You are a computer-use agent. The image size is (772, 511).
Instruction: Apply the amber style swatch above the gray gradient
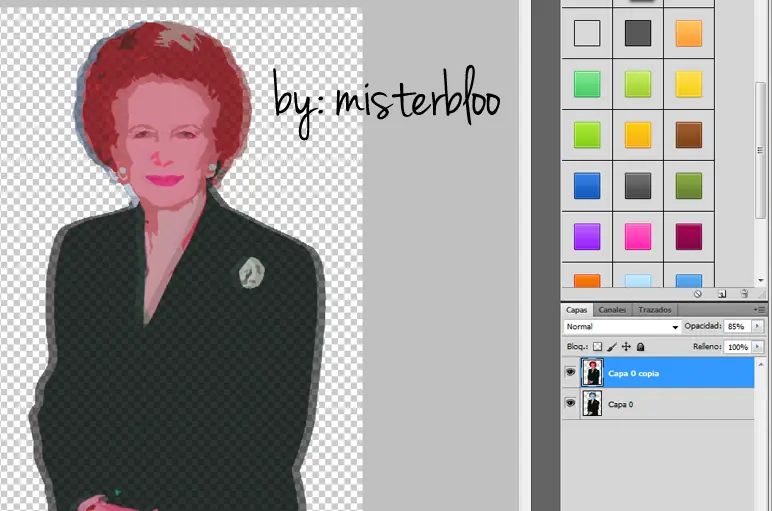pos(638,135)
